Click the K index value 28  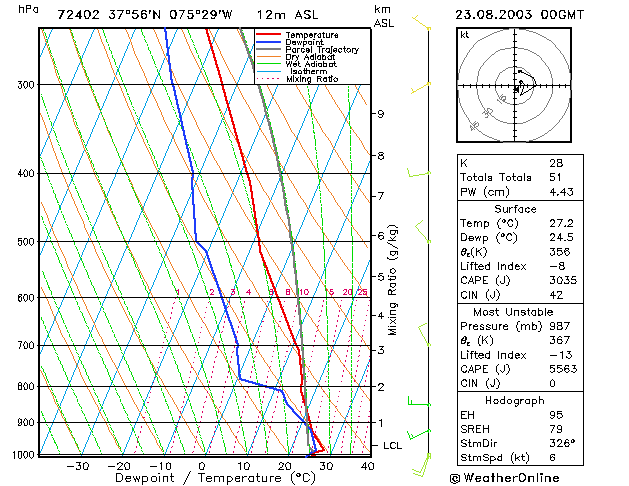(556, 163)
